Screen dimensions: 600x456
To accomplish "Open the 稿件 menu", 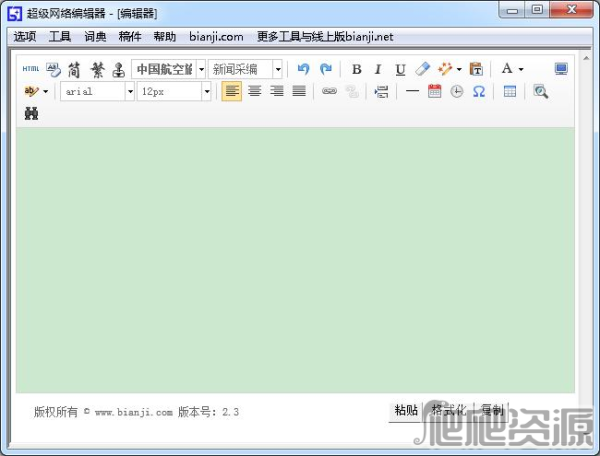I will point(130,37).
